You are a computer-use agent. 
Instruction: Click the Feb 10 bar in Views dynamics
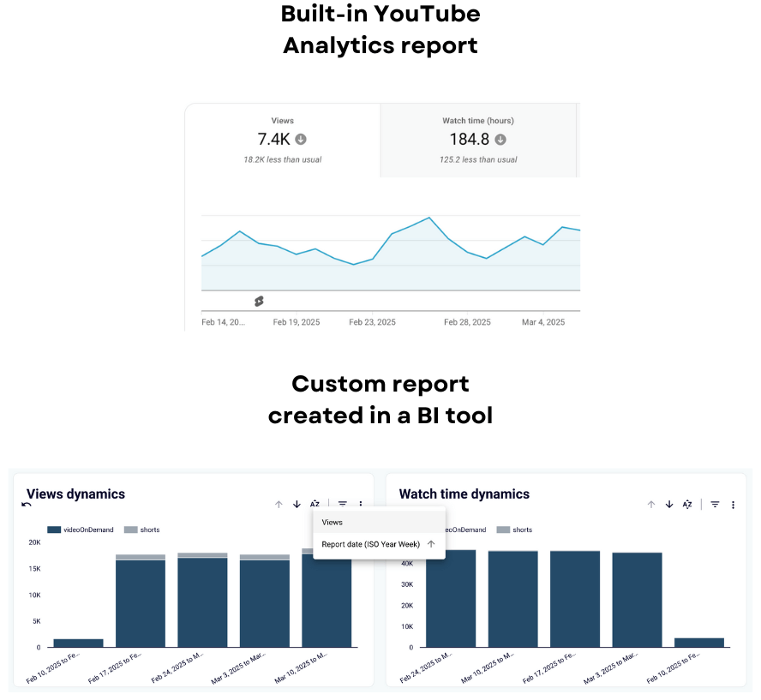point(78,643)
